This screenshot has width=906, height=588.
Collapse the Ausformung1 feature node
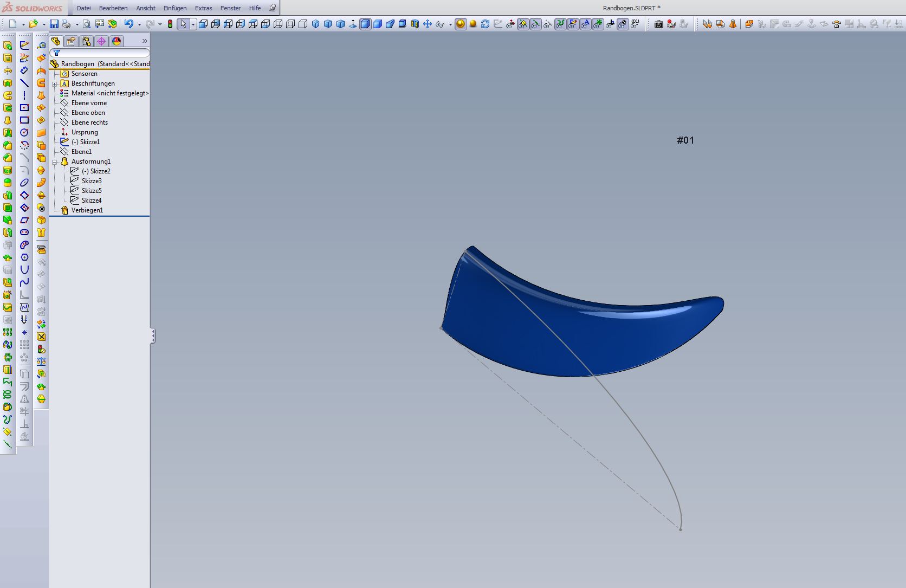coord(55,162)
